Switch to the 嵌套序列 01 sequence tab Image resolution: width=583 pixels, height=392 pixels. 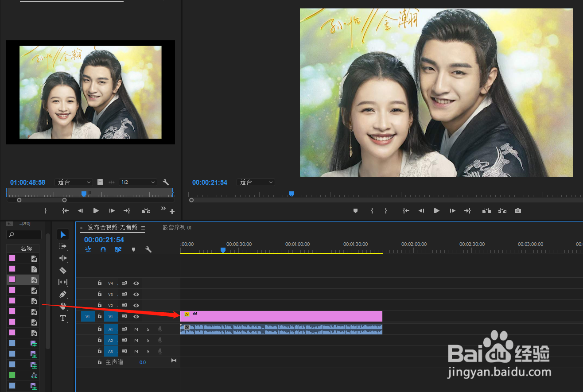(177, 227)
